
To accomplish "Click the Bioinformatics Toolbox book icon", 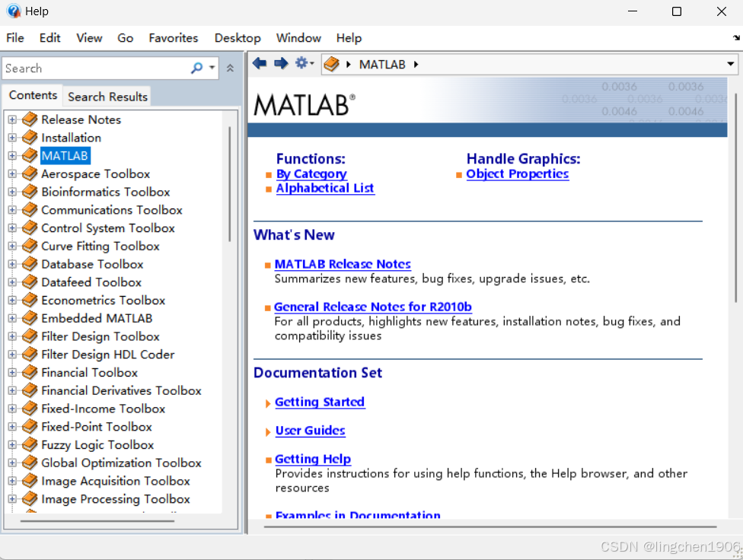I will (30, 192).
